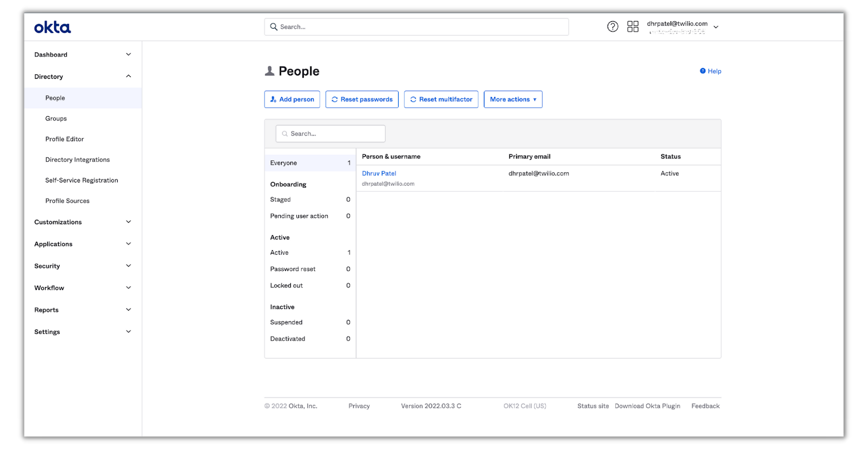Click the Inactive filter group heading
868x449 pixels.
[282, 307]
